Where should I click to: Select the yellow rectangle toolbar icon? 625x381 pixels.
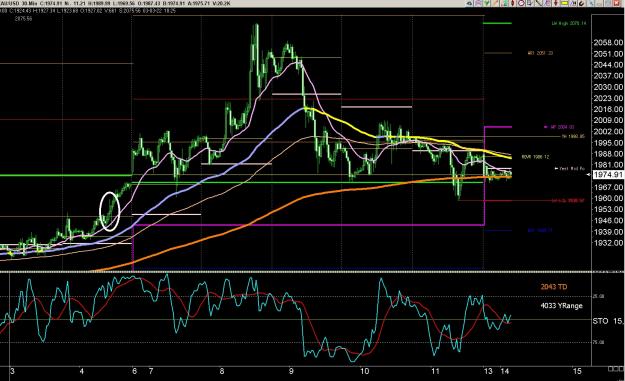[x=564, y=3]
